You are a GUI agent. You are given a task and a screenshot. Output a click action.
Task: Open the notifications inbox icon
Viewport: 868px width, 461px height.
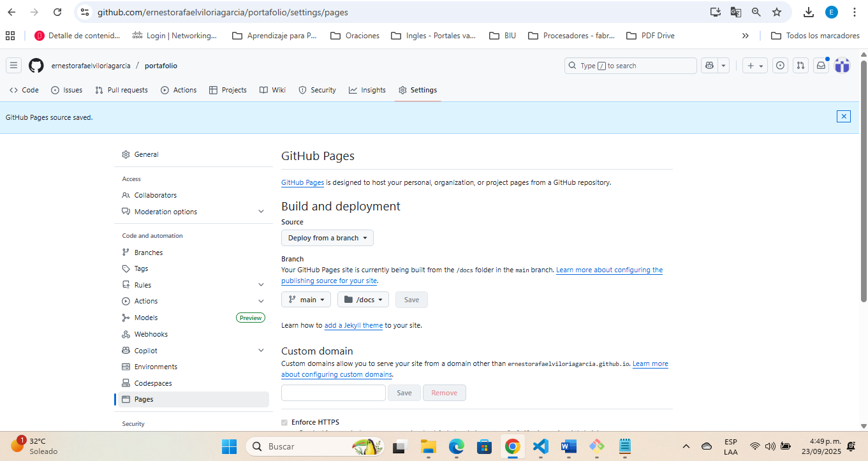(821, 66)
